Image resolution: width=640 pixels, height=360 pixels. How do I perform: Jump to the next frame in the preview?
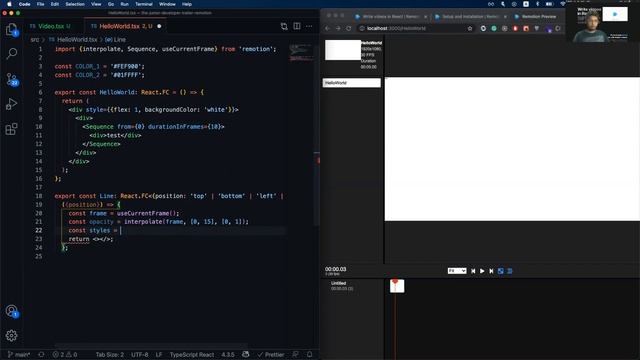[x=491, y=271]
